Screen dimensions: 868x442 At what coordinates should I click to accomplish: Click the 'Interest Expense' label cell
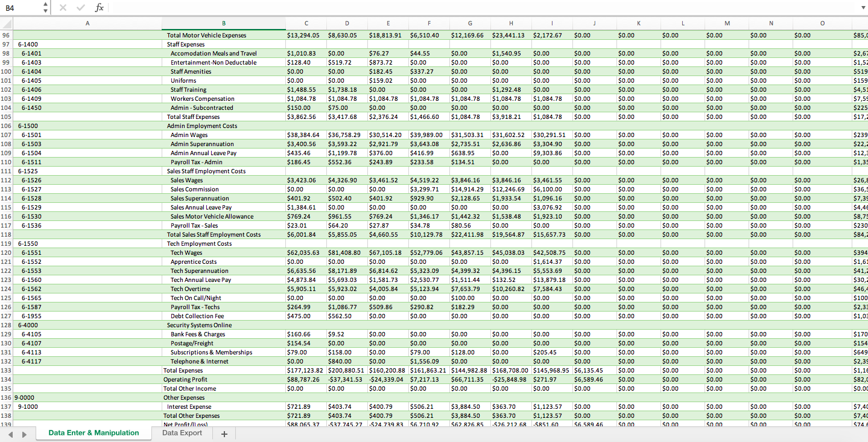click(224, 407)
